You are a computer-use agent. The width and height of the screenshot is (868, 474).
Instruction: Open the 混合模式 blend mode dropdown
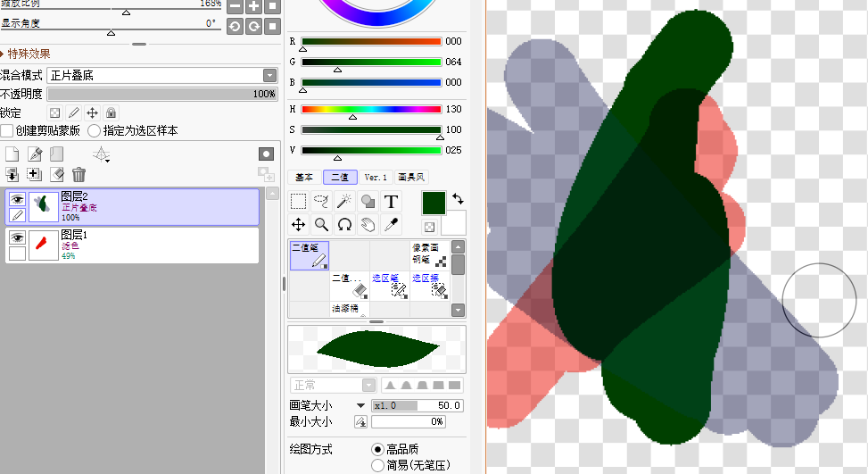click(x=269, y=76)
